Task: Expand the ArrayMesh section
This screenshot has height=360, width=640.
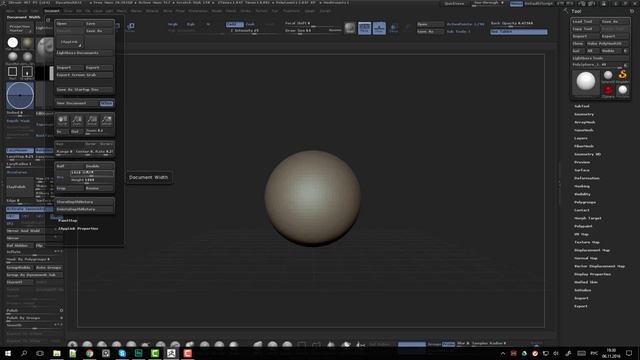Action: pos(584,122)
